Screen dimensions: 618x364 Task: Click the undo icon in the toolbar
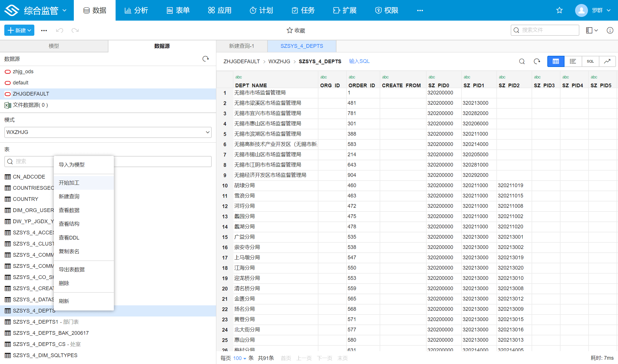tap(60, 30)
